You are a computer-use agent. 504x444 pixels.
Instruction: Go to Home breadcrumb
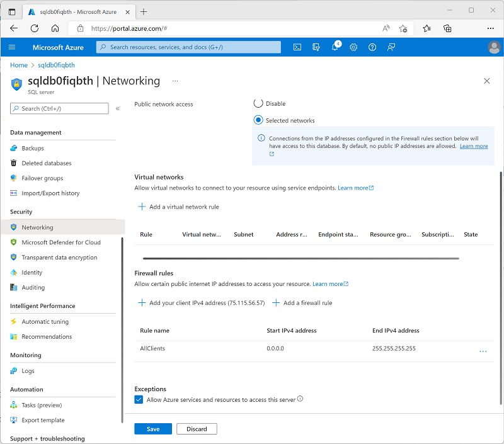[19, 65]
